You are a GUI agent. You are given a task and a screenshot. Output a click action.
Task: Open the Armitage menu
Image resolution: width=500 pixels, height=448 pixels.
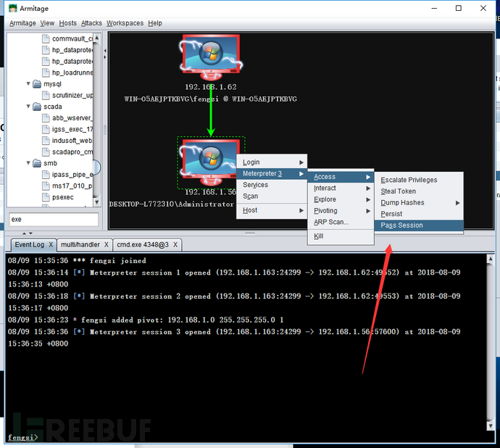pyautogui.click(x=22, y=23)
